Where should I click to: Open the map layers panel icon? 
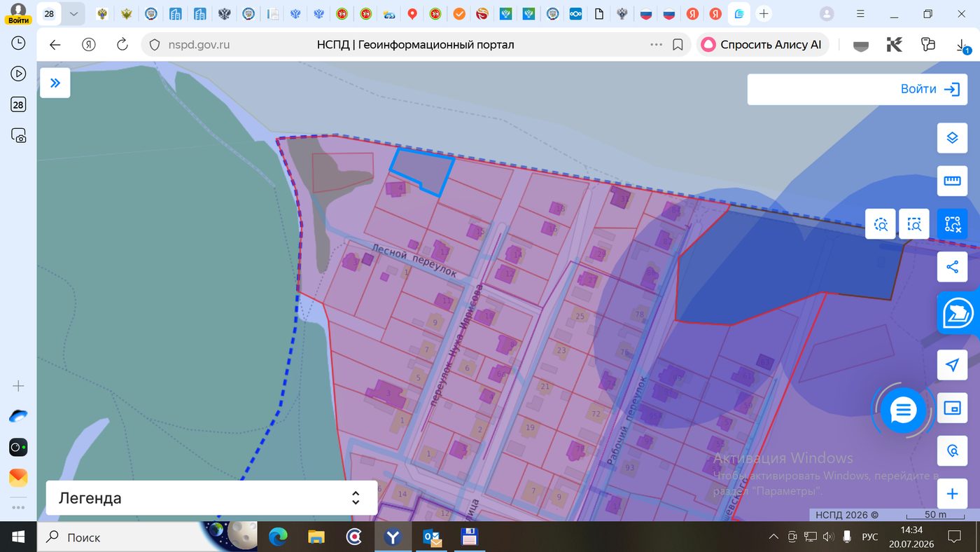click(952, 138)
